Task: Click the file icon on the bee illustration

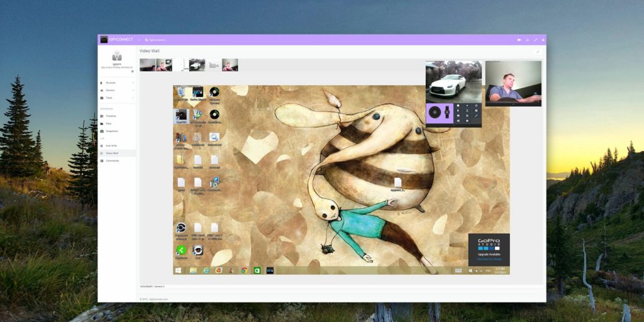Action: (397, 185)
